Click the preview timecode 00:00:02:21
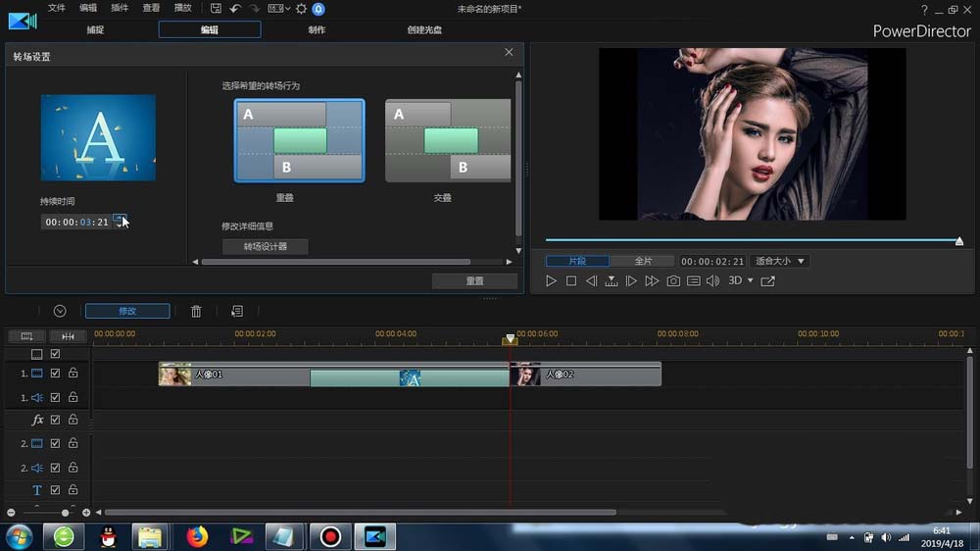 click(x=712, y=261)
